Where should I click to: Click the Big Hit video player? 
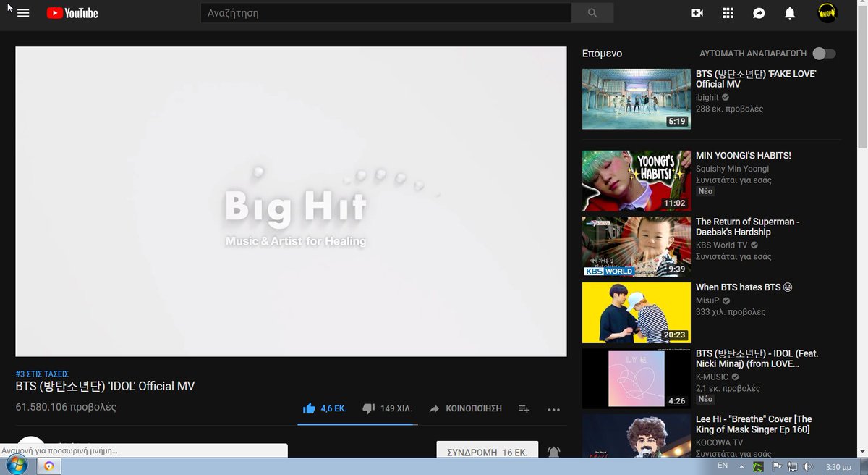pos(291,201)
